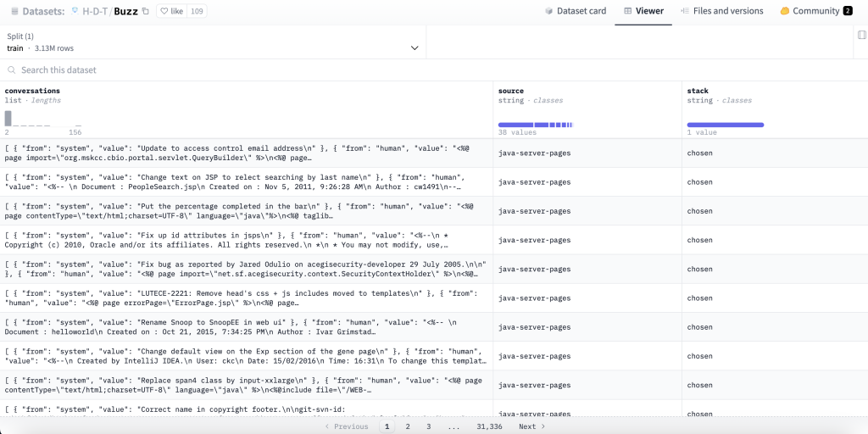Image resolution: width=868 pixels, height=434 pixels.
Task: Open the Files and versions tab
Action: pyautogui.click(x=722, y=11)
